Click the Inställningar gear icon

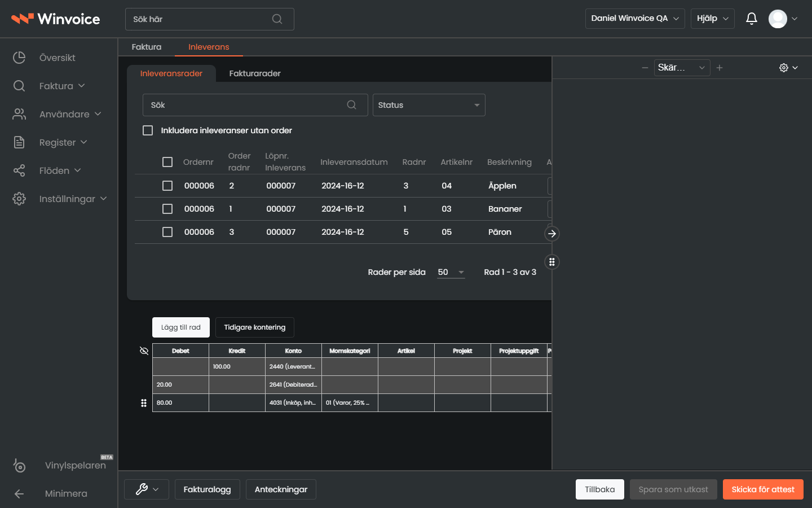19,199
